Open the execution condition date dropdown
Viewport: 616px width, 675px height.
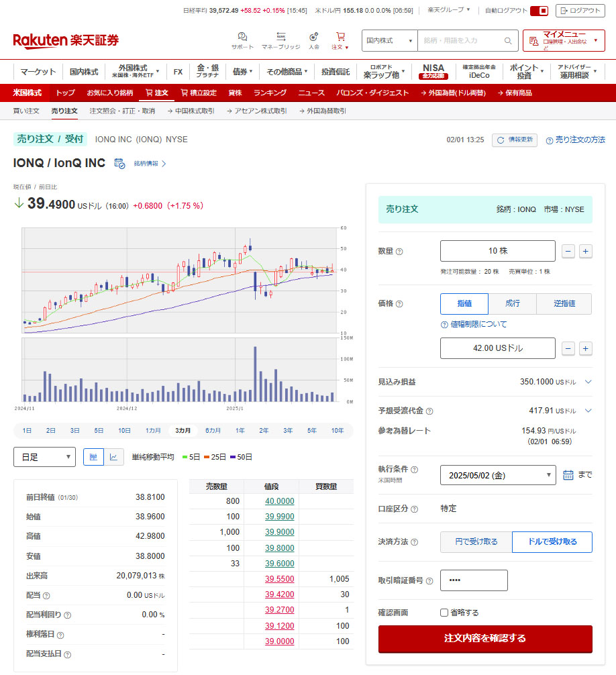[x=497, y=475]
